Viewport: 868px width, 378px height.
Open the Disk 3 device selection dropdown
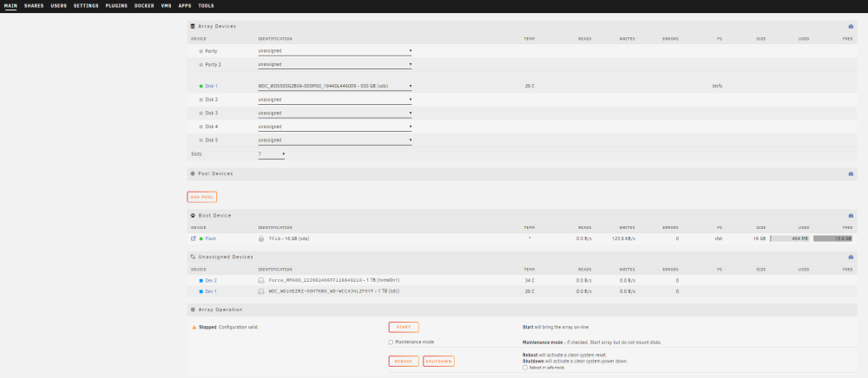pyautogui.click(x=335, y=114)
